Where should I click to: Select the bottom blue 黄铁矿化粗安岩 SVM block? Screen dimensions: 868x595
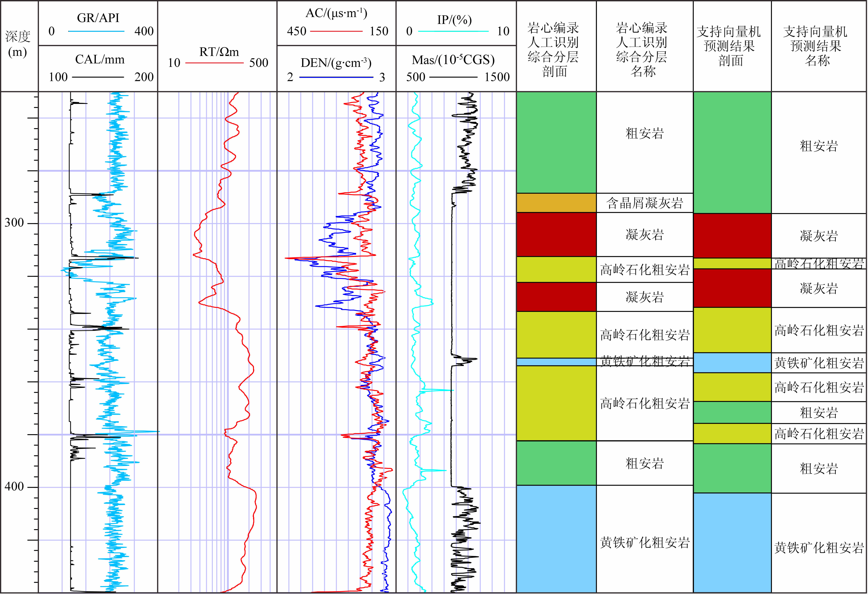pyautogui.click(x=732, y=543)
